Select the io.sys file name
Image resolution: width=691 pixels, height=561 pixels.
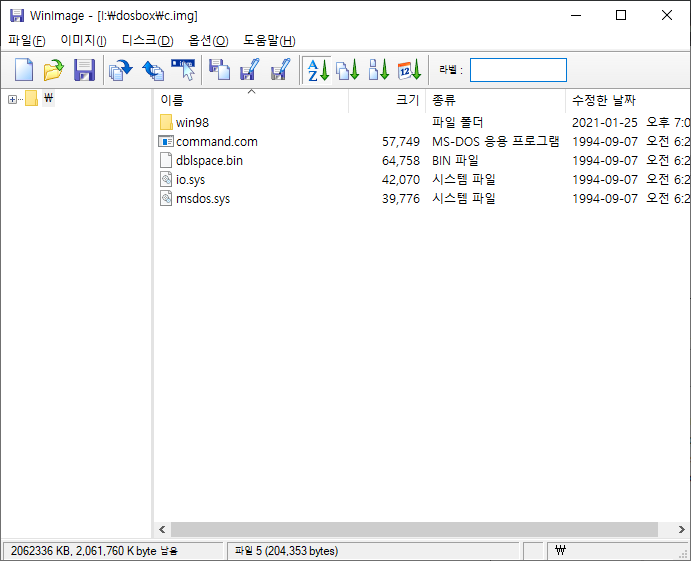(x=190, y=180)
